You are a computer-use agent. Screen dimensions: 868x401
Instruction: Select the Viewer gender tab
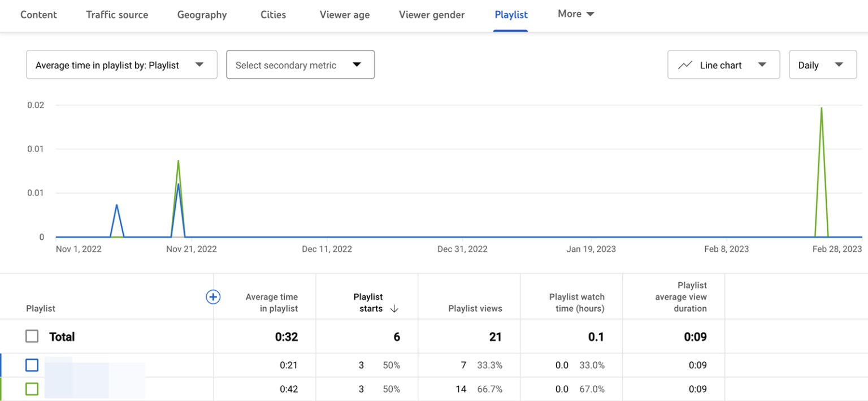click(431, 15)
